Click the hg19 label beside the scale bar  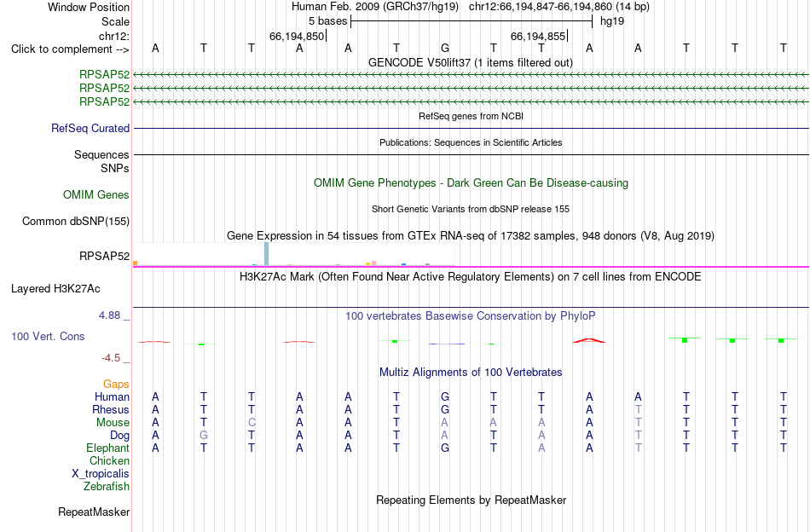click(x=612, y=21)
